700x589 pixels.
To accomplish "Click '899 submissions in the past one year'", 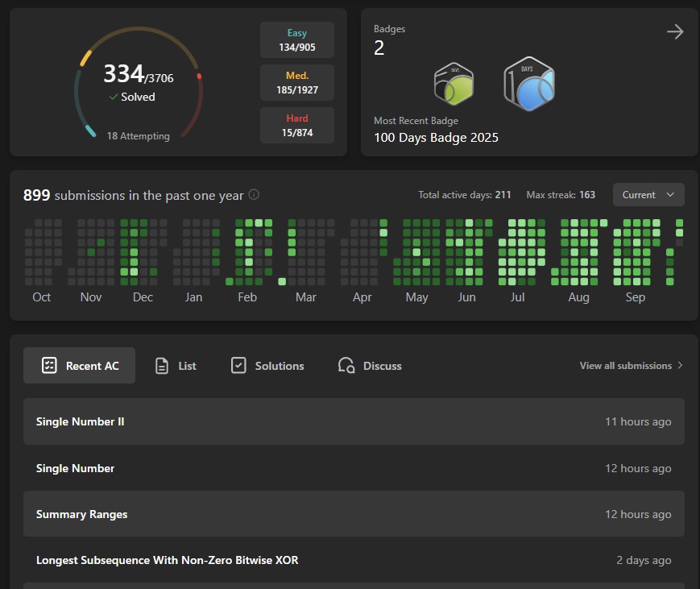I will pos(133,195).
